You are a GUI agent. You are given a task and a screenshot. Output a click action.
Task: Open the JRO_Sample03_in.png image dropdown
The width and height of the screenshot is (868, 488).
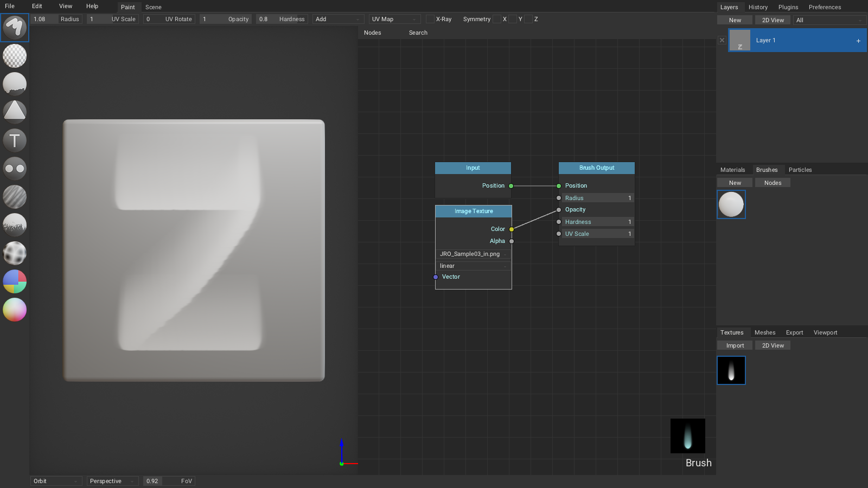474,254
